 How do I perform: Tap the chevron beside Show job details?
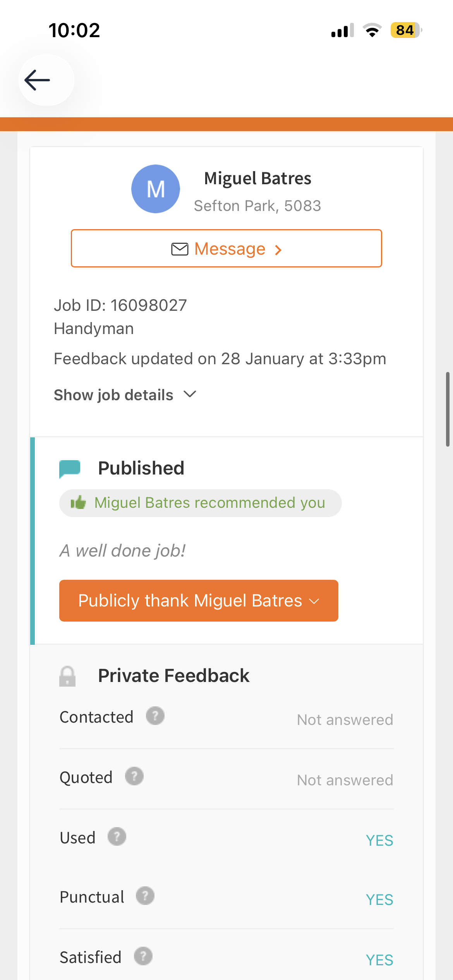coord(190,394)
